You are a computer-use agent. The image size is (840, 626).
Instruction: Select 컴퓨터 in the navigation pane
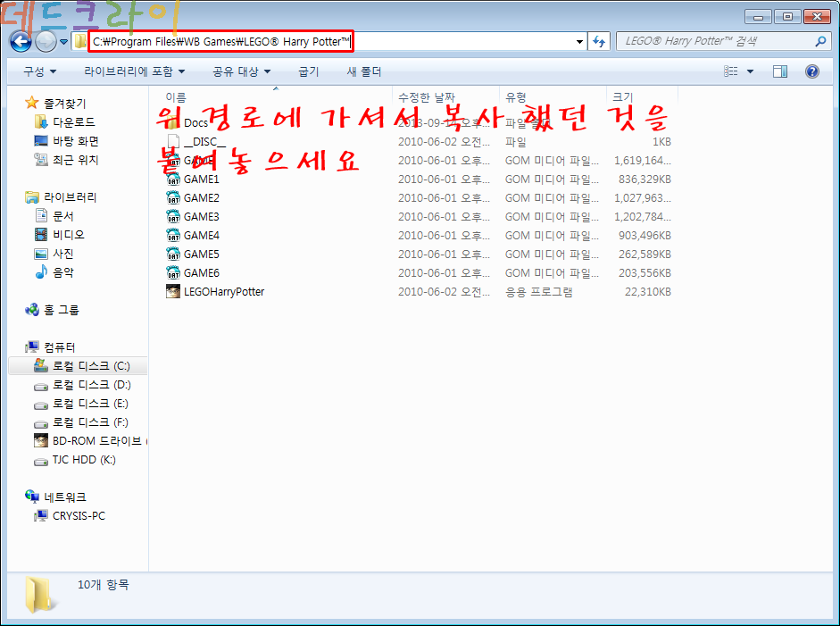[60, 347]
